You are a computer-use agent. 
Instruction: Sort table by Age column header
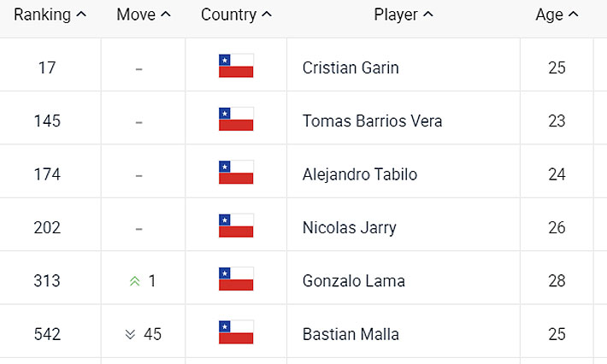click(x=557, y=15)
